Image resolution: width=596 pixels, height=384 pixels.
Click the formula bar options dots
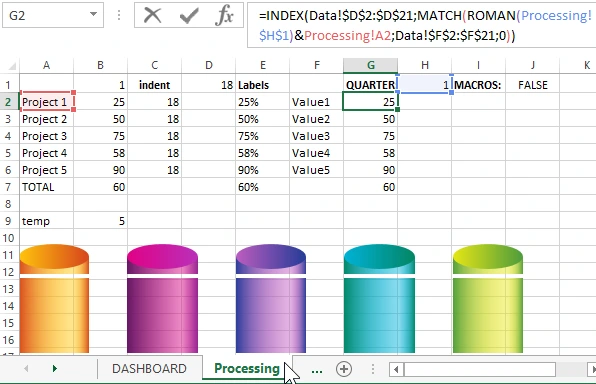point(119,15)
